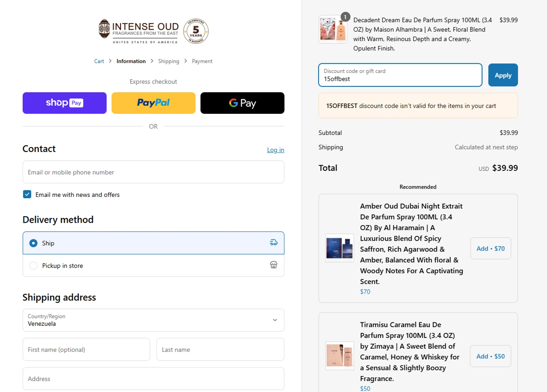Pay with PayPal express checkout
Viewport: 547px width, 392px height.
pyautogui.click(x=154, y=103)
